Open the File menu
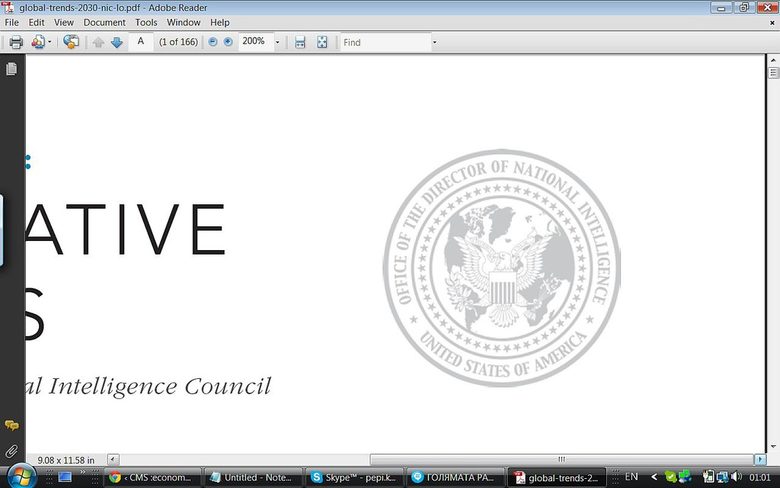Viewport: 780px width, 488px height. tap(11, 22)
